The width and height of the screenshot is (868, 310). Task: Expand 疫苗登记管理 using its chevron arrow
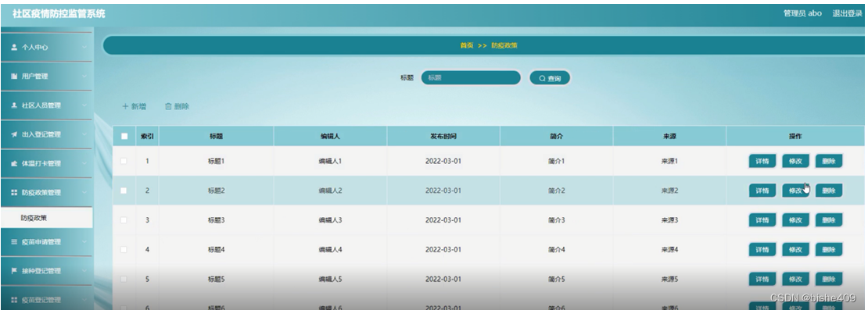pyautogui.click(x=84, y=300)
